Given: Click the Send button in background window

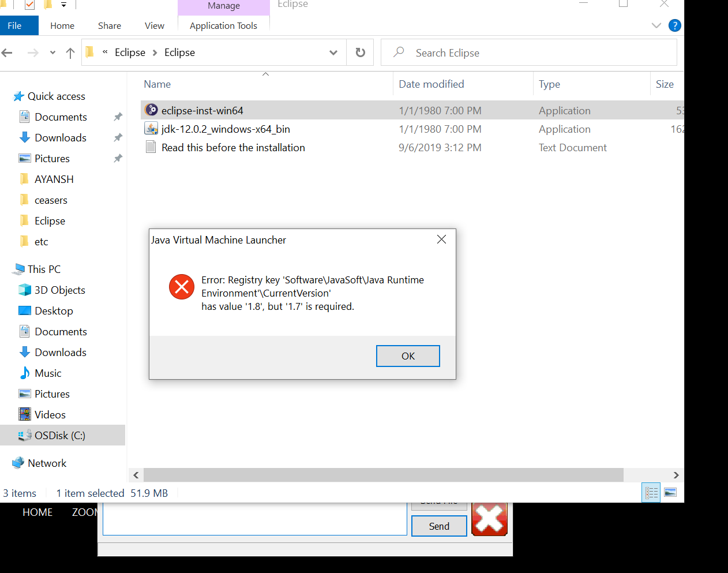Looking at the screenshot, I should pos(439,526).
